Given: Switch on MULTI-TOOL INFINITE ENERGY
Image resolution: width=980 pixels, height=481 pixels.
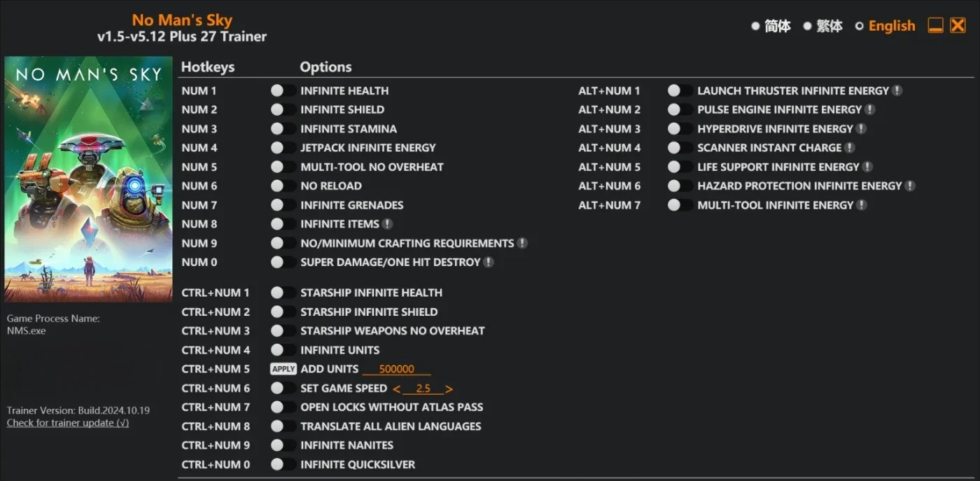Looking at the screenshot, I should coord(680,205).
